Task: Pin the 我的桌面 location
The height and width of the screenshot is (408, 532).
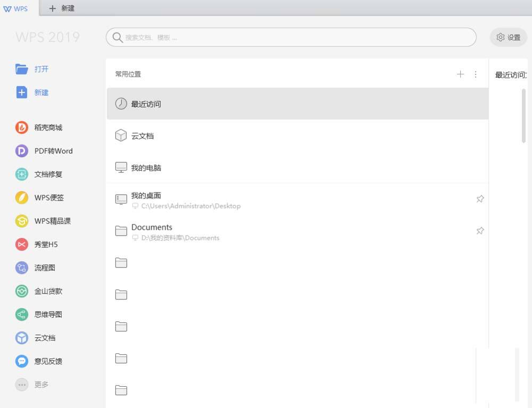Action: coord(480,199)
